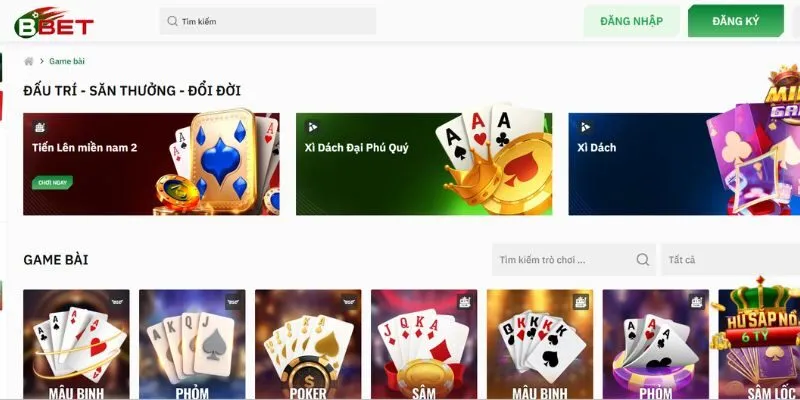Open the Tất cả filter dropdown
Image resolution: width=800 pixels, height=400 pixels.
(731, 260)
